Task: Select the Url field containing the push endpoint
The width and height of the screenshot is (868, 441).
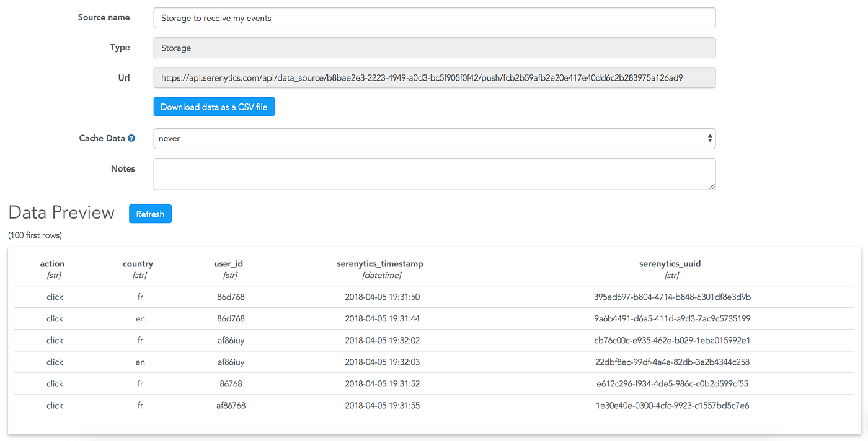Action: tap(434, 77)
